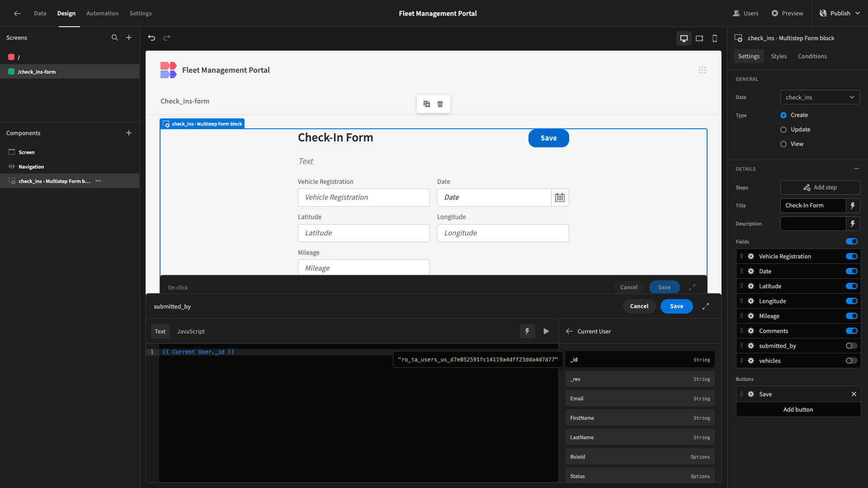Switch to the Styles tab

778,56
